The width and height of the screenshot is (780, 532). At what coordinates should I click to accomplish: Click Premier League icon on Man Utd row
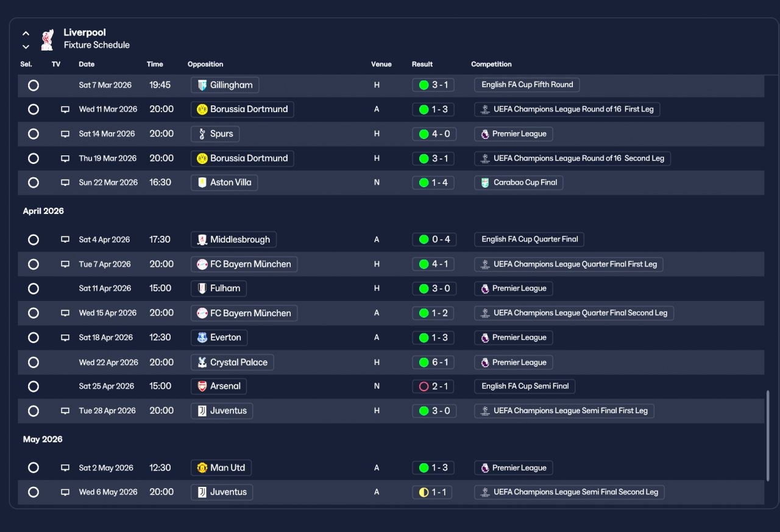click(x=485, y=467)
